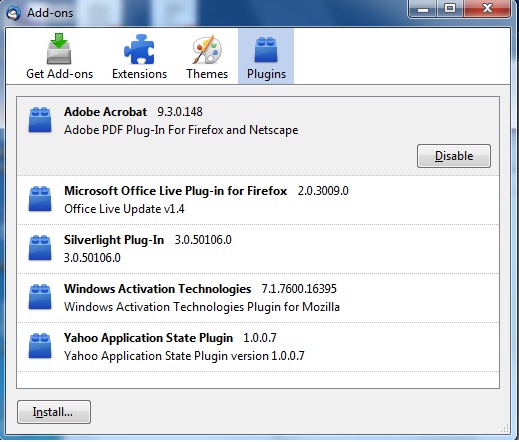Select the Windows Activation Technologies entry

click(258, 298)
